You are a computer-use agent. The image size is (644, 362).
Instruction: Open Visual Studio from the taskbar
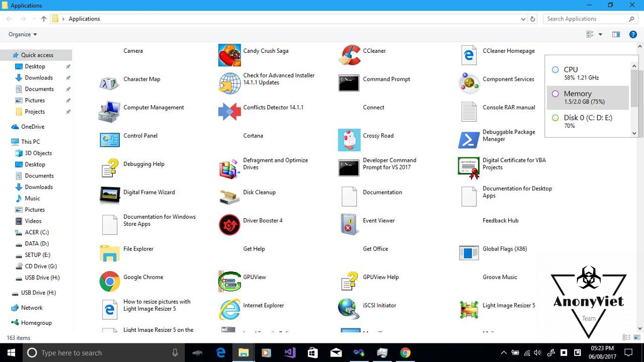pos(290,353)
